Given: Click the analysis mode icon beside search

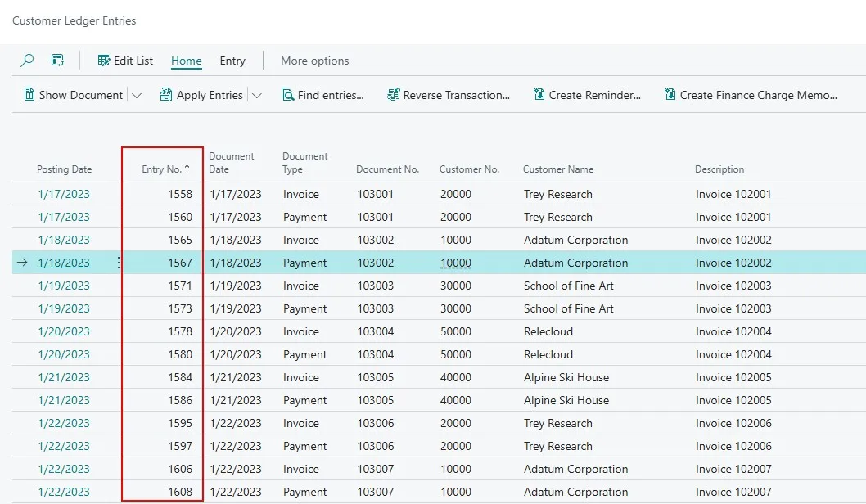Looking at the screenshot, I should tap(57, 61).
